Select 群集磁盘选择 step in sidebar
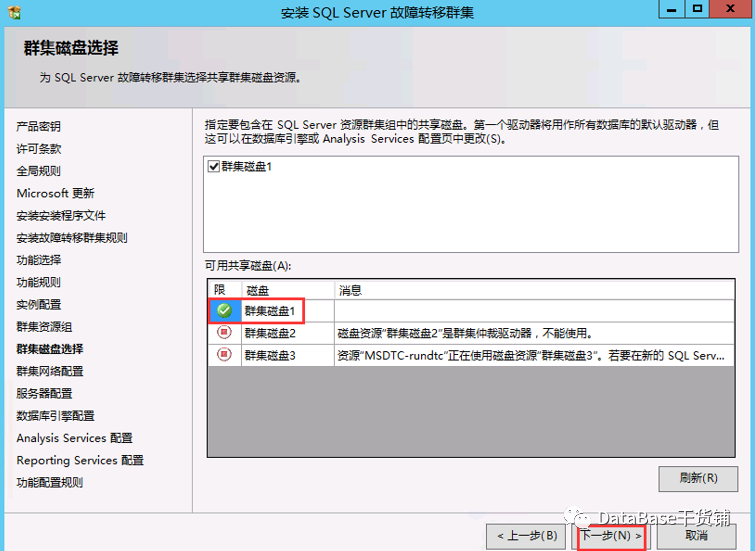This screenshot has width=755, height=551. (x=50, y=349)
